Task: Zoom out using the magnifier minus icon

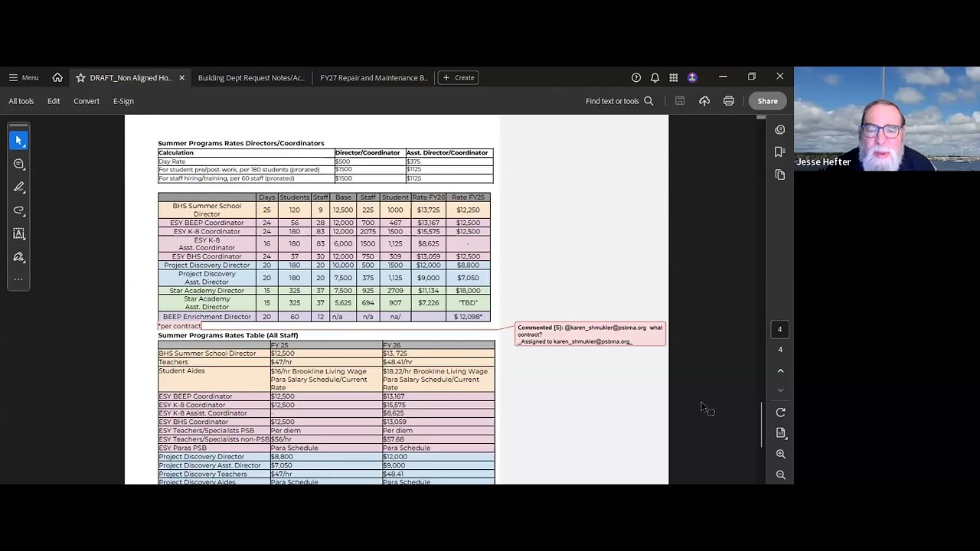Action: coord(781,475)
